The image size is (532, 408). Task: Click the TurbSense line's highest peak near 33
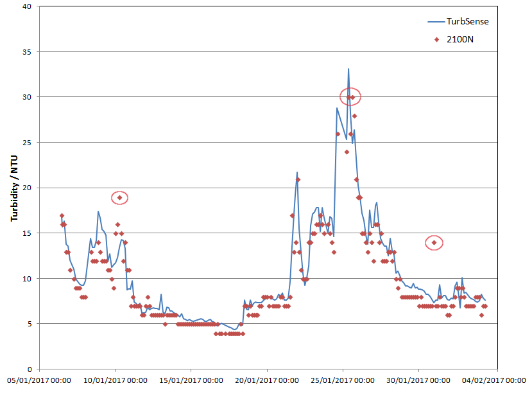tap(348, 69)
